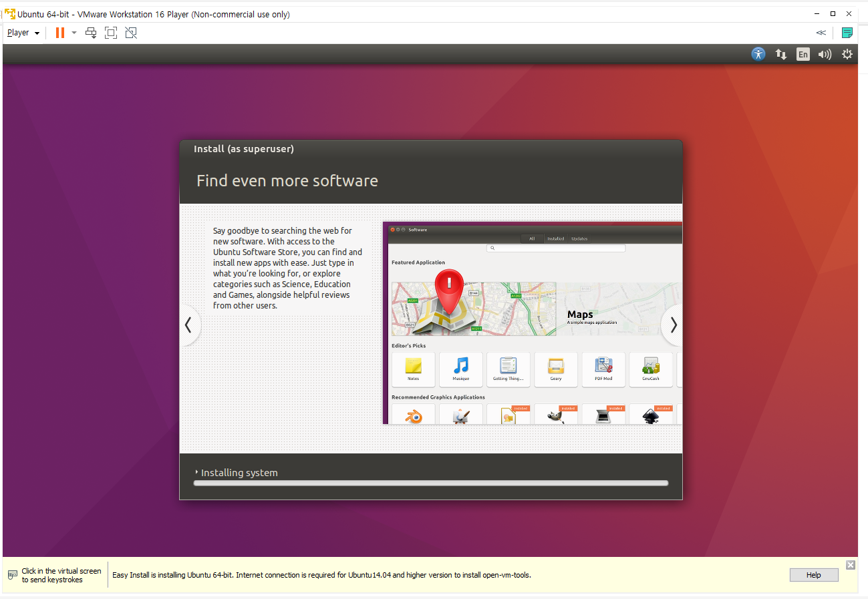
Task: Toggle Unity mode icon
Action: tap(131, 33)
